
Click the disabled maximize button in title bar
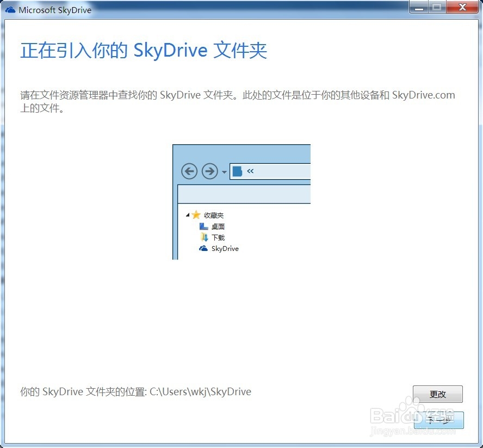[437, 7]
